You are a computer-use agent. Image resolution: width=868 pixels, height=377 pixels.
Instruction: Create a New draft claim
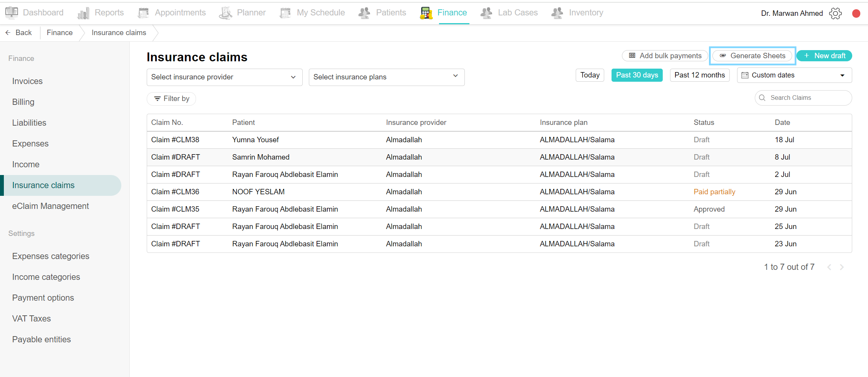pyautogui.click(x=824, y=56)
